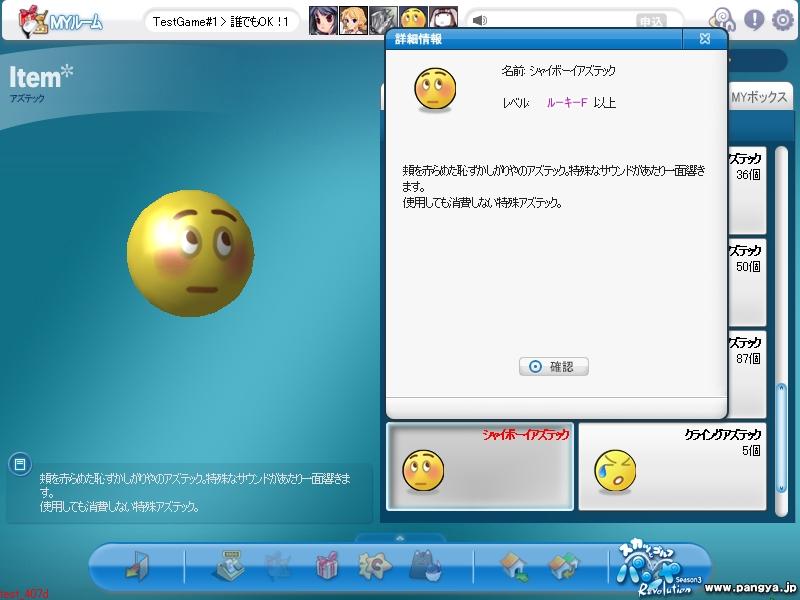Image resolution: width=800 pixels, height=600 pixels.
Task: Expand the bottom bar up-arrow handle
Action: coord(400,538)
